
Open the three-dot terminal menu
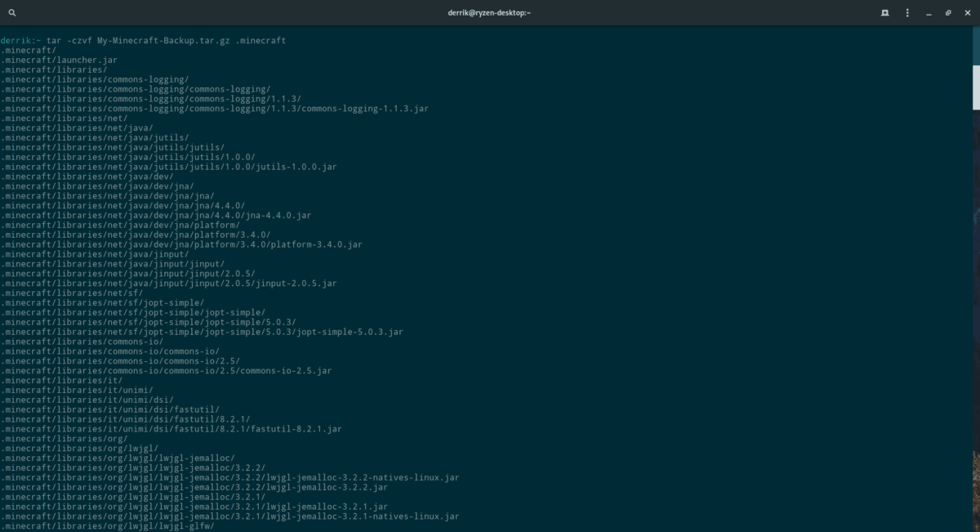tap(907, 13)
